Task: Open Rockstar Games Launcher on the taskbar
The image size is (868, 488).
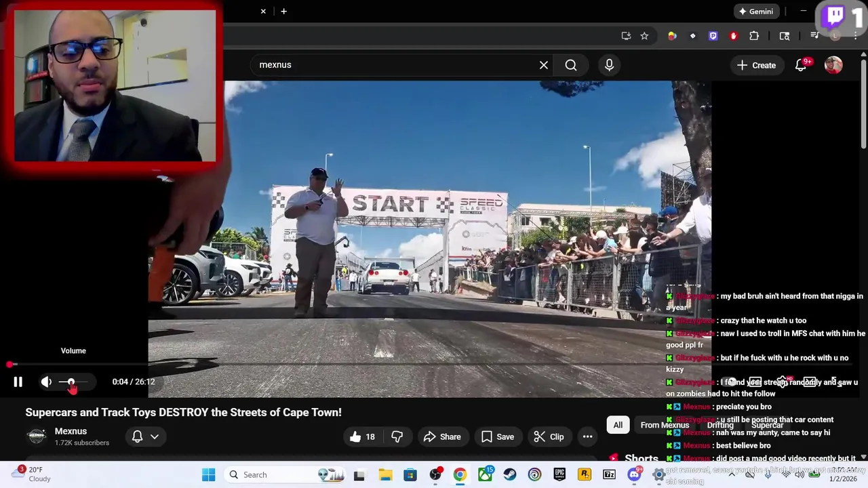Action: (x=584, y=474)
